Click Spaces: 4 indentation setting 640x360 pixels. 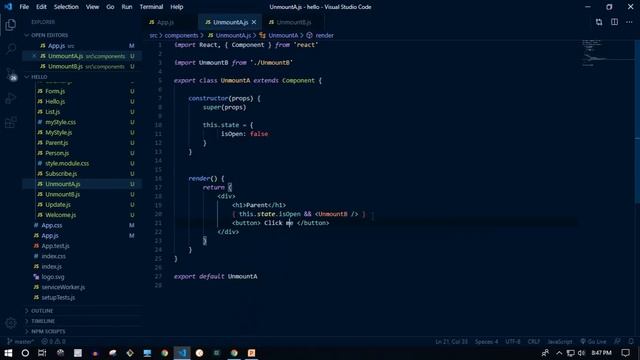tap(486, 341)
